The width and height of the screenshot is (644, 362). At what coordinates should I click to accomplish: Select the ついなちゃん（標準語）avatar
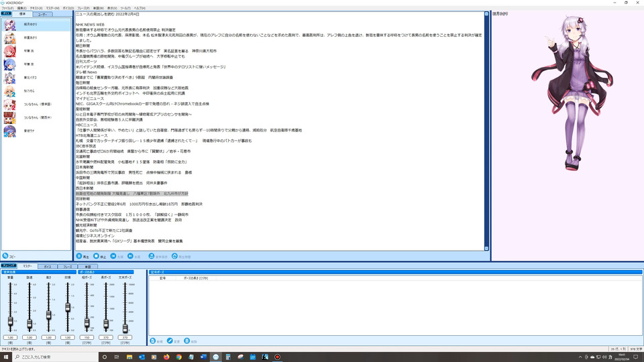10,105
